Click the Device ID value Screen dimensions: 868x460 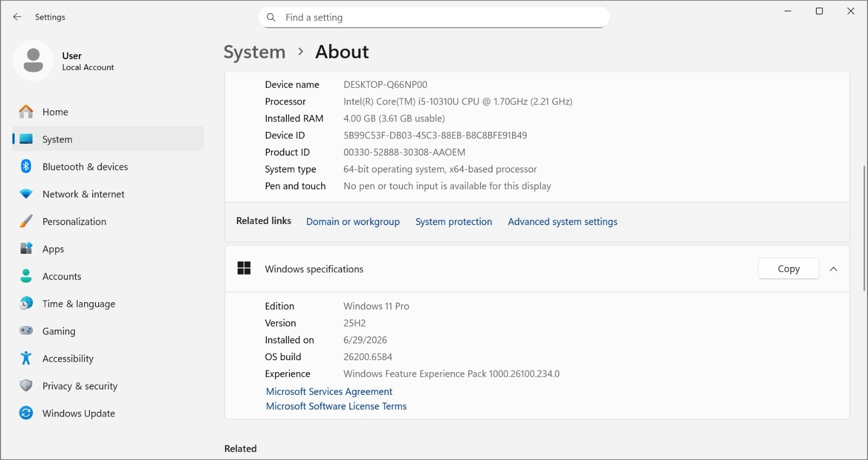click(x=435, y=136)
